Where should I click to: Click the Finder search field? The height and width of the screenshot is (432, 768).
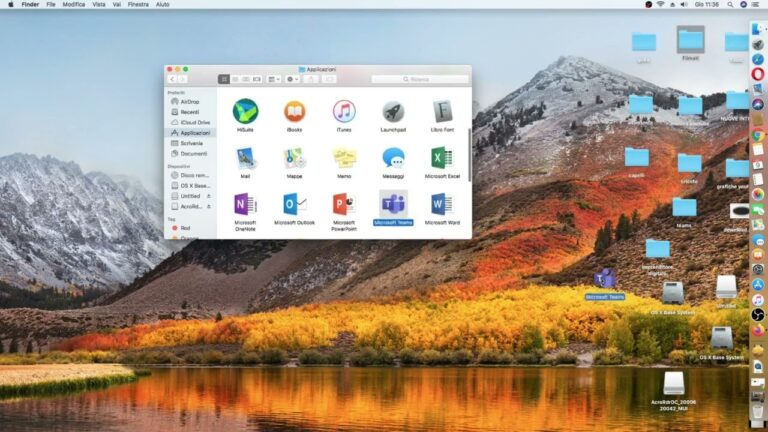pyautogui.click(x=420, y=79)
